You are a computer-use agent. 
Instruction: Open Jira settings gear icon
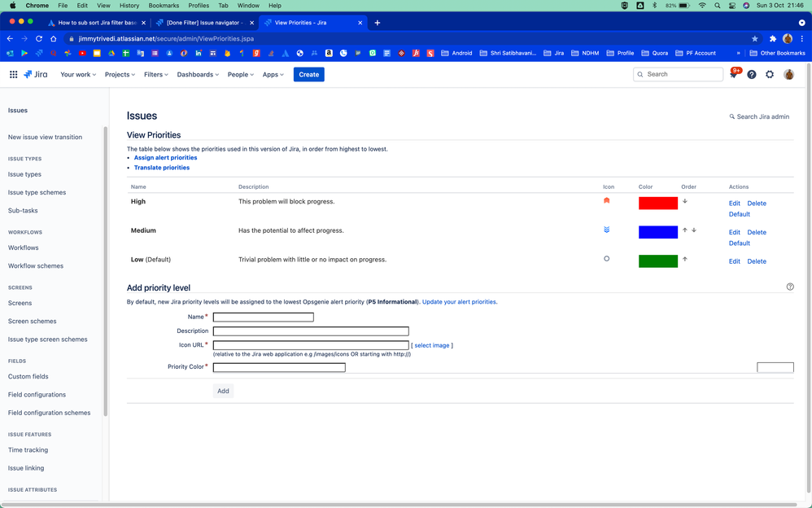(769, 74)
